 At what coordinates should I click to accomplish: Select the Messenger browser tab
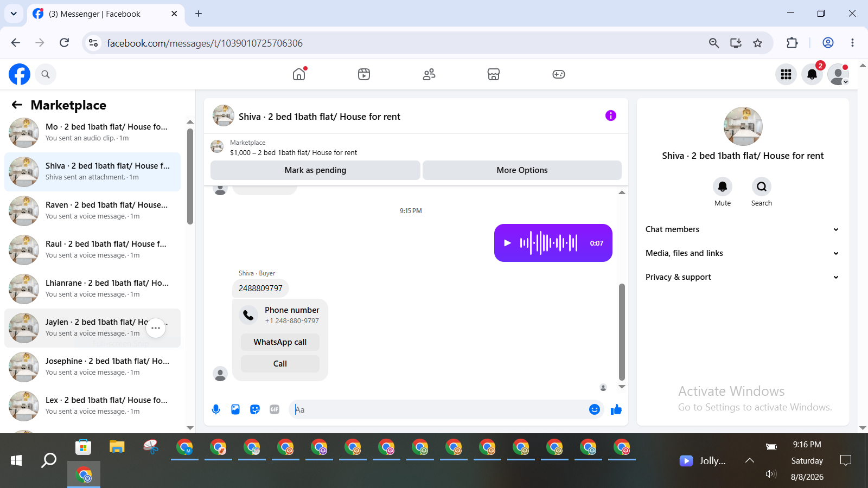point(106,14)
